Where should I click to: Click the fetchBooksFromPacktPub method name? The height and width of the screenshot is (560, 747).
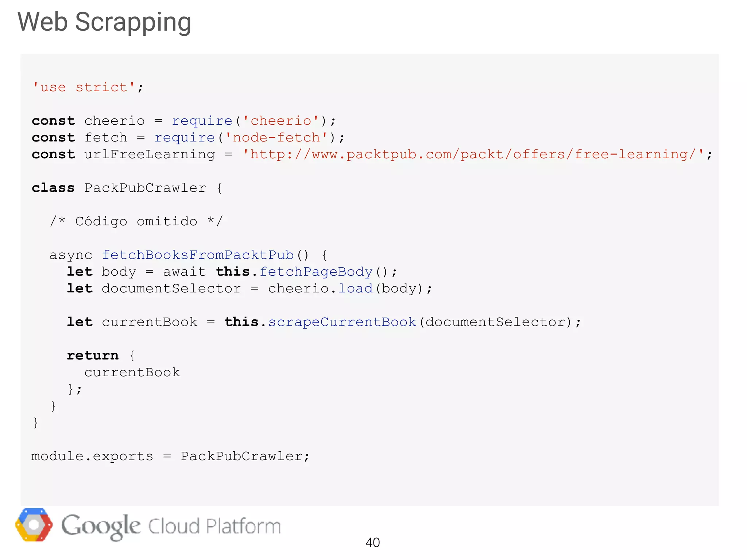click(x=198, y=255)
